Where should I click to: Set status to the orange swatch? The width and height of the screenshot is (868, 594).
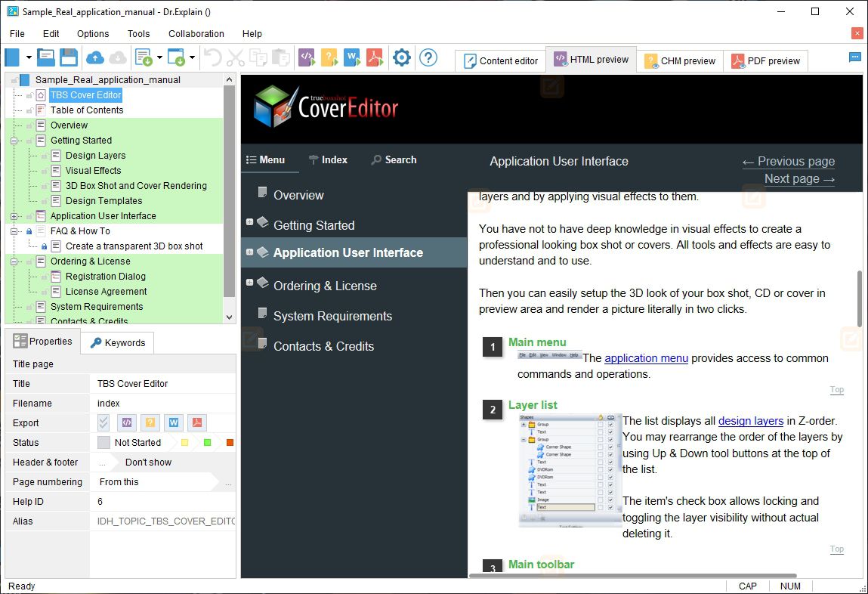[x=230, y=442]
